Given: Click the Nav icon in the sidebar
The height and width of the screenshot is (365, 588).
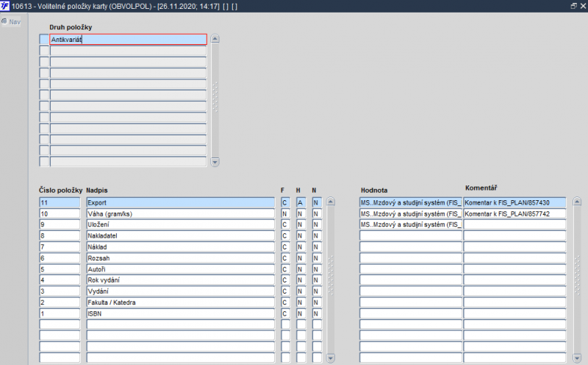Looking at the screenshot, I should click(x=4, y=21).
